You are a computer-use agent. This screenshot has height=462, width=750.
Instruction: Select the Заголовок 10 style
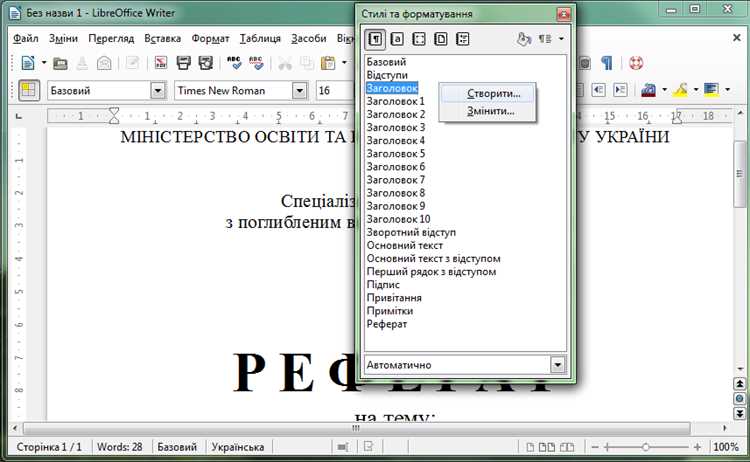398,219
